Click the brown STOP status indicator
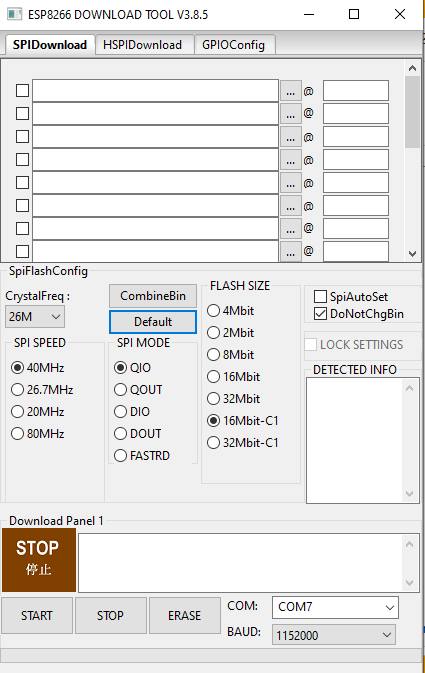The image size is (425, 673). pyautogui.click(x=39, y=560)
